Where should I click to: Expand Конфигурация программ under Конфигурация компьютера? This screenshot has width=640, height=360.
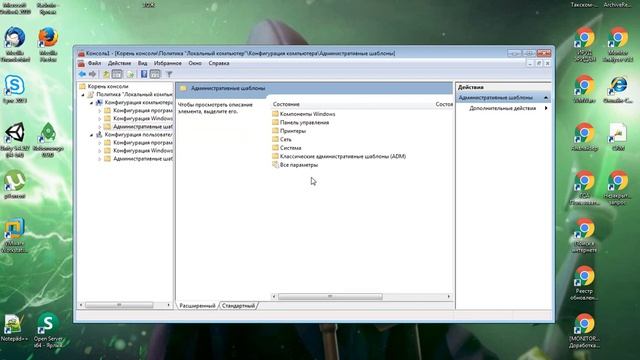(100, 111)
